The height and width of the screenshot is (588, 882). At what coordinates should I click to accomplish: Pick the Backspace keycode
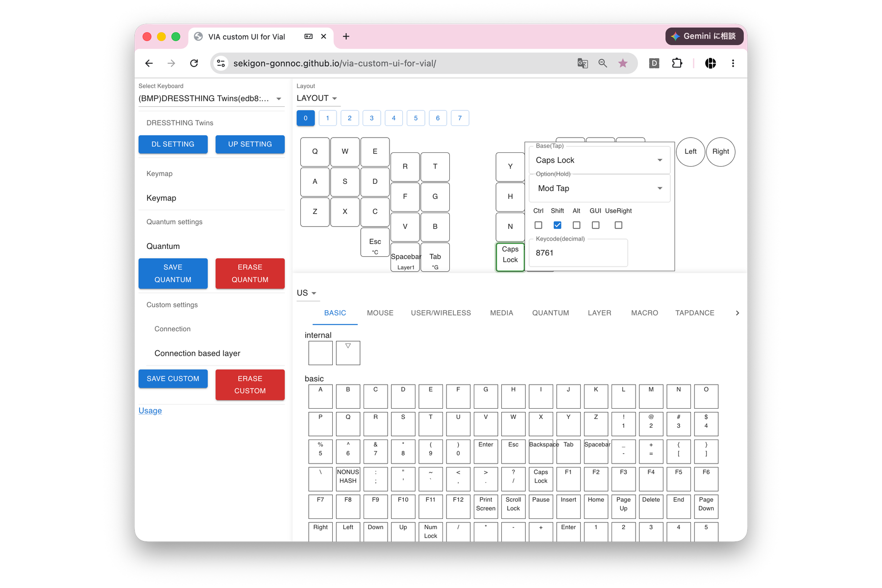pos(541,451)
